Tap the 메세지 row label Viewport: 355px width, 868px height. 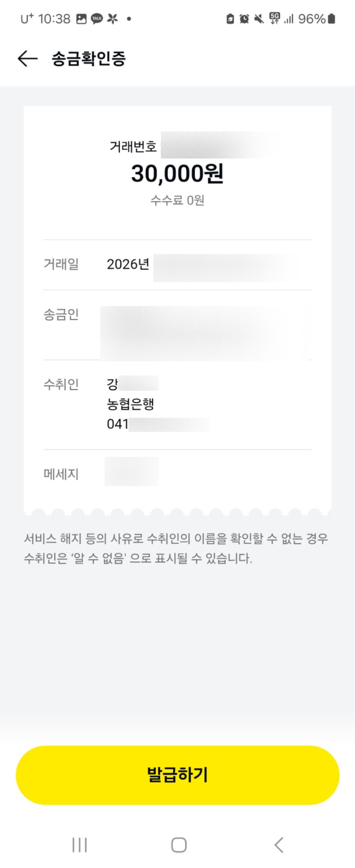(61, 474)
